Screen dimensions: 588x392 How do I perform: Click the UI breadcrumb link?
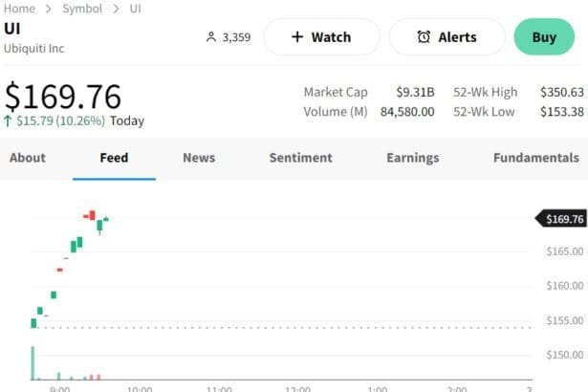point(136,9)
